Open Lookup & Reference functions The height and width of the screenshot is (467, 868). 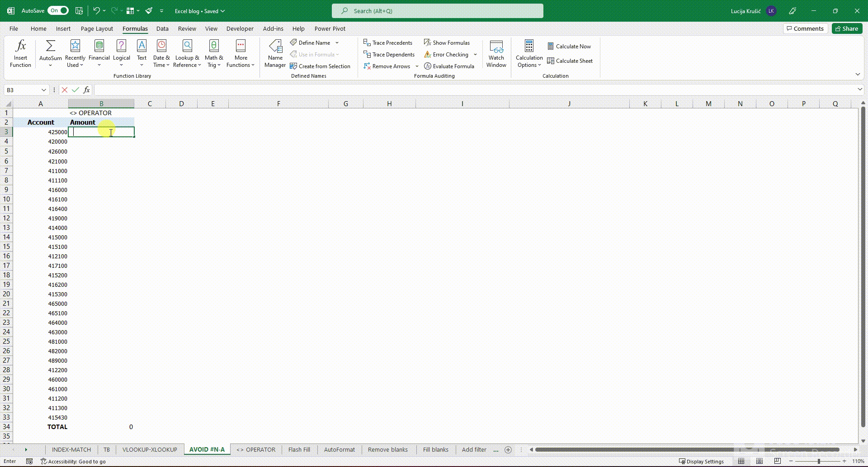(187, 53)
